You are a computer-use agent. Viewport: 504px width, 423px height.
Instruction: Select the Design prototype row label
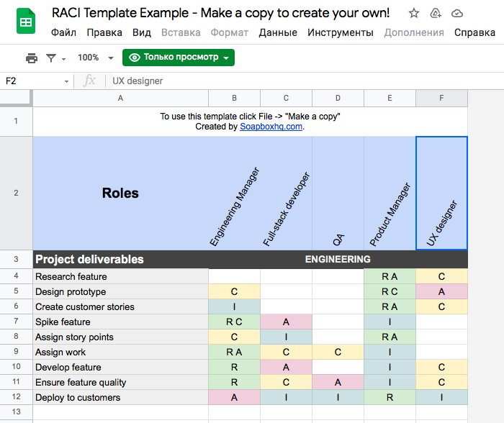(x=120, y=291)
